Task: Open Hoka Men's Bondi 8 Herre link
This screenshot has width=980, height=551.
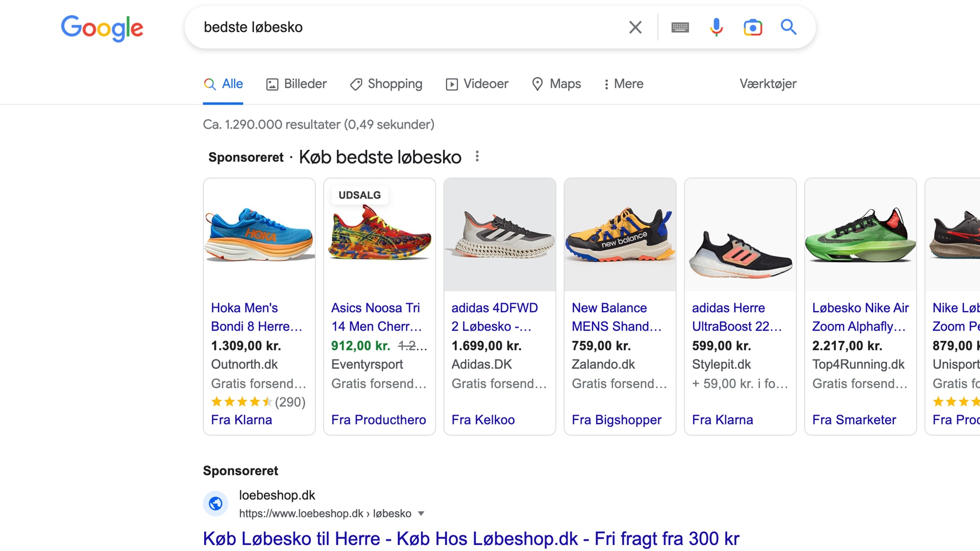Action: [257, 317]
